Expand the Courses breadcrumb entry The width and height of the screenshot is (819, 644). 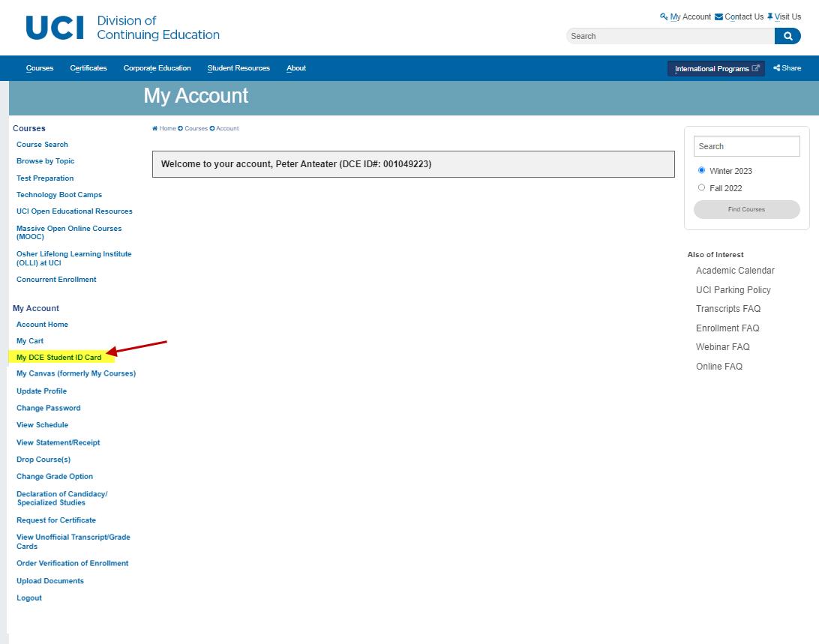click(196, 127)
